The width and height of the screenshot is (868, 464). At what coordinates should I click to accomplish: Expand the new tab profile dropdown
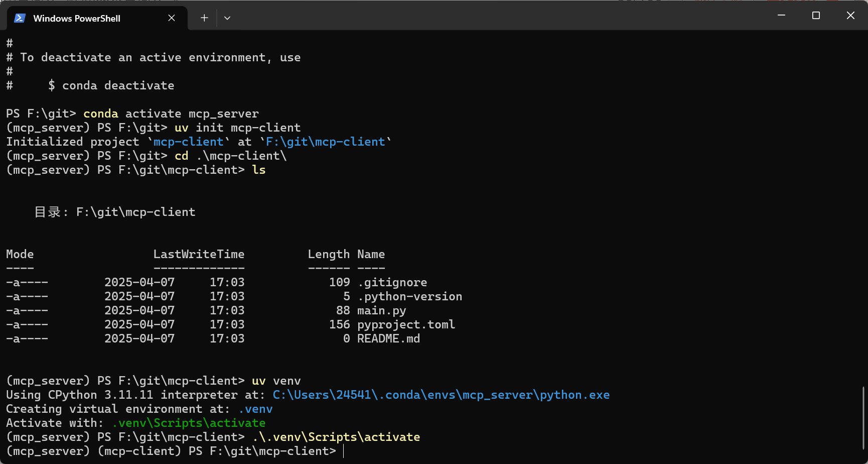pos(227,18)
